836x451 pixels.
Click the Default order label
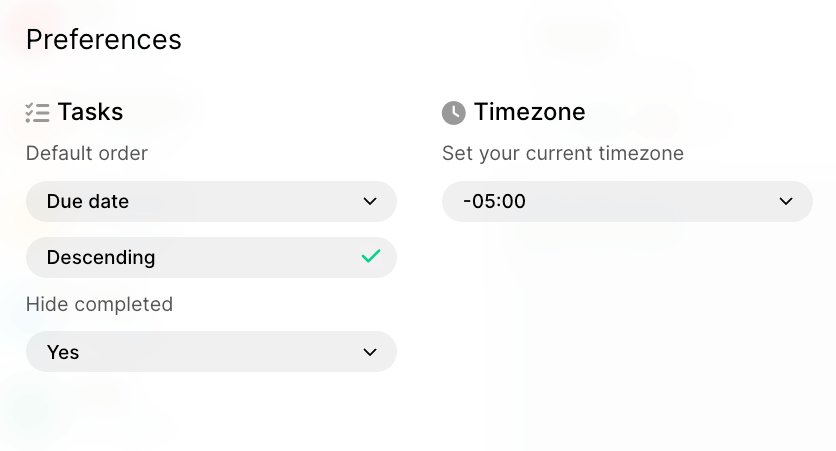pyautogui.click(x=86, y=154)
